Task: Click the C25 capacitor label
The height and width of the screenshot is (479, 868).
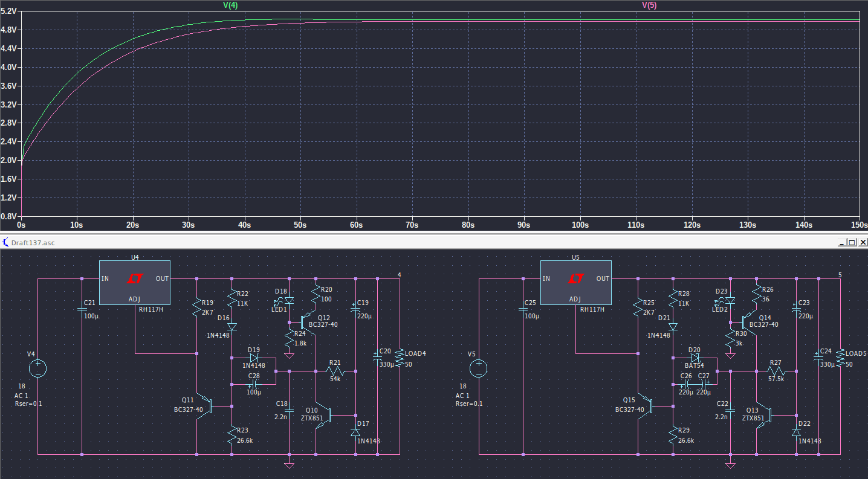Action: pos(531,303)
